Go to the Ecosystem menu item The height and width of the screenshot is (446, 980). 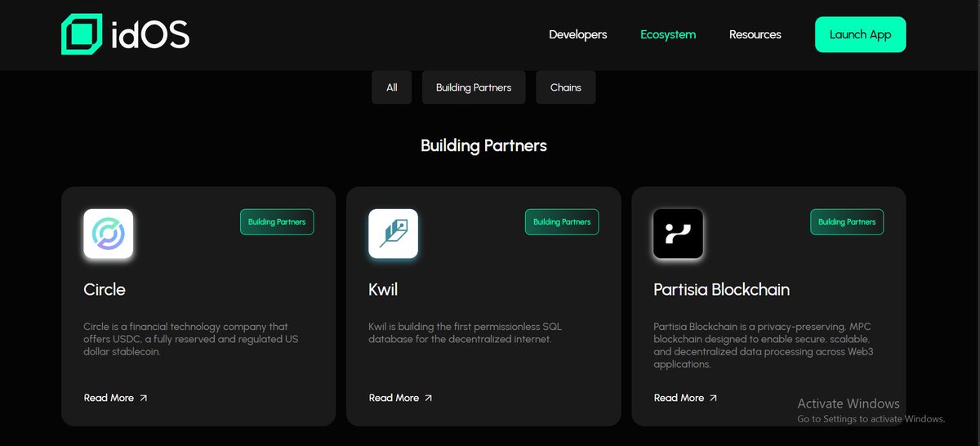[x=668, y=34]
